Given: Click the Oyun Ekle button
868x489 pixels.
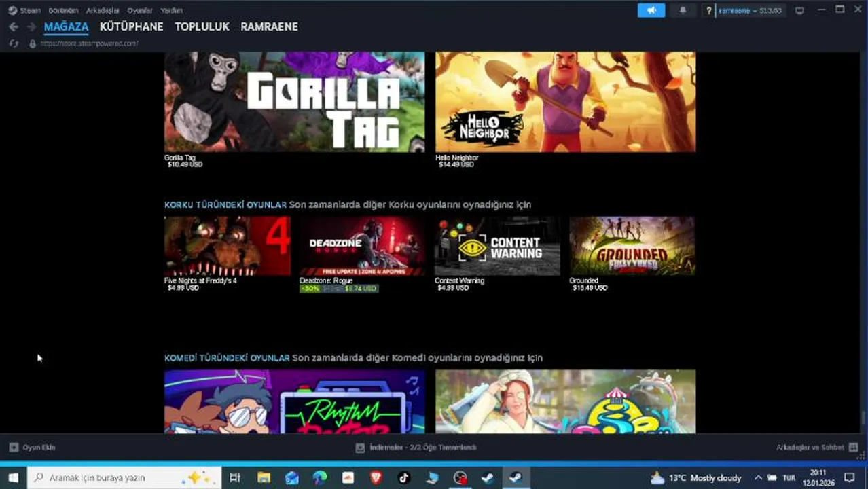Looking at the screenshot, I should [x=32, y=448].
